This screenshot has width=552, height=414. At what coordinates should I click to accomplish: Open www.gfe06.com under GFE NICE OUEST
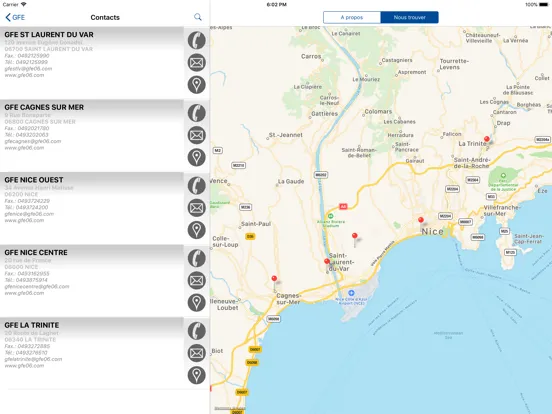click(x=24, y=220)
